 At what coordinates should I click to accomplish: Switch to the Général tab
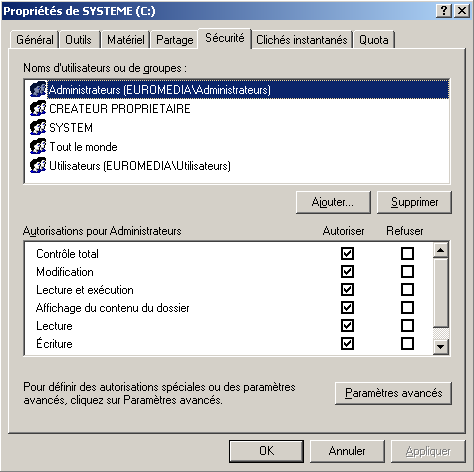point(35,40)
